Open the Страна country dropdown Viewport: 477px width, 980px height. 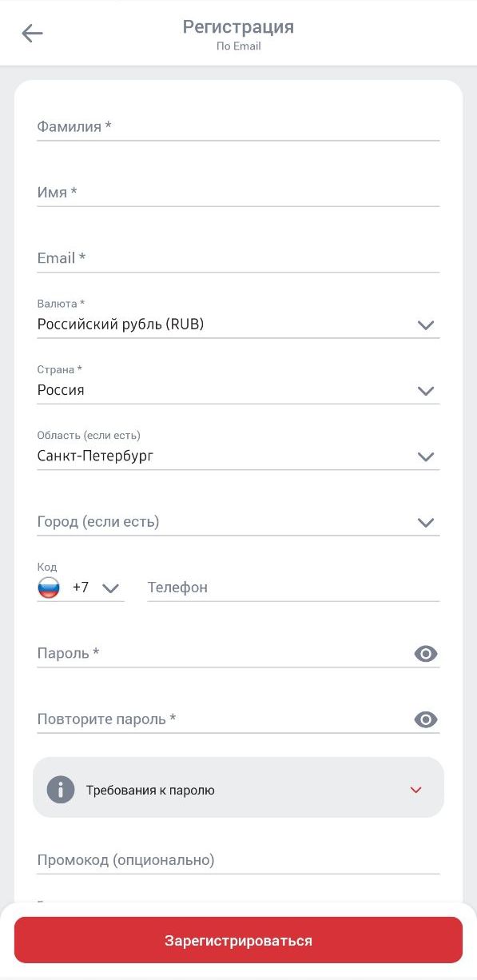point(238,383)
